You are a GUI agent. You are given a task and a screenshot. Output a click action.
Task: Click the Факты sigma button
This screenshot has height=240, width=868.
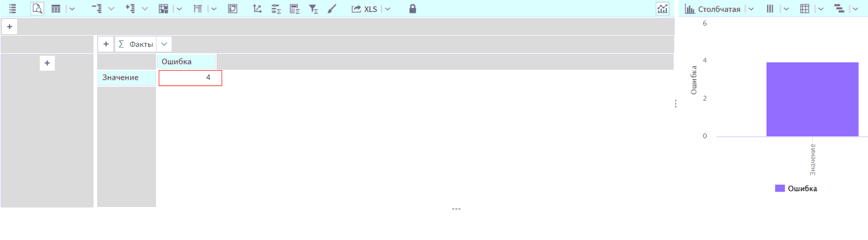click(x=135, y=44)
